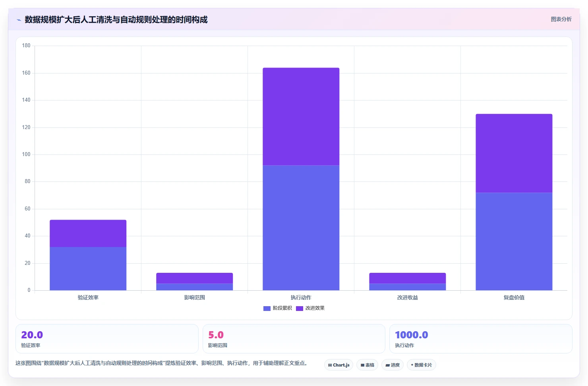Open the 20.0 验证效率 data card
The width and height of the screenshot is (588, 386).
click(x=107, y=339)
